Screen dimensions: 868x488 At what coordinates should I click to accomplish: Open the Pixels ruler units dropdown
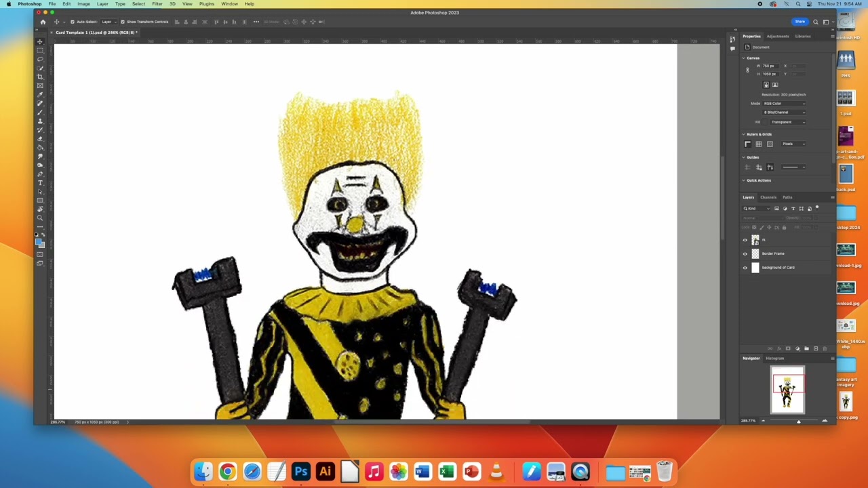point(793,144)
